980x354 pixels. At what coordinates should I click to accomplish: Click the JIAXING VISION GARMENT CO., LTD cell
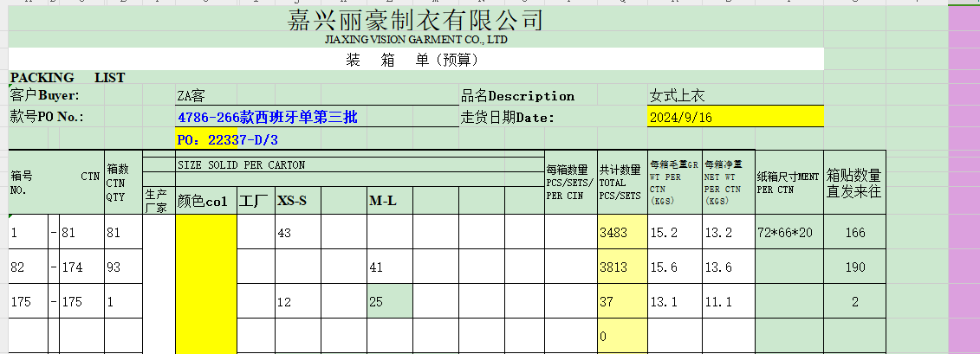coord(415,40)
